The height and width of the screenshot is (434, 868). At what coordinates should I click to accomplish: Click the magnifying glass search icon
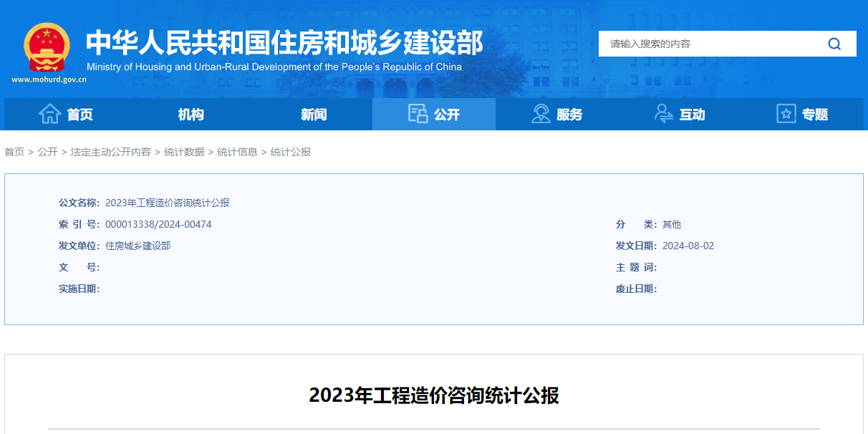click(x=834, y=44)
